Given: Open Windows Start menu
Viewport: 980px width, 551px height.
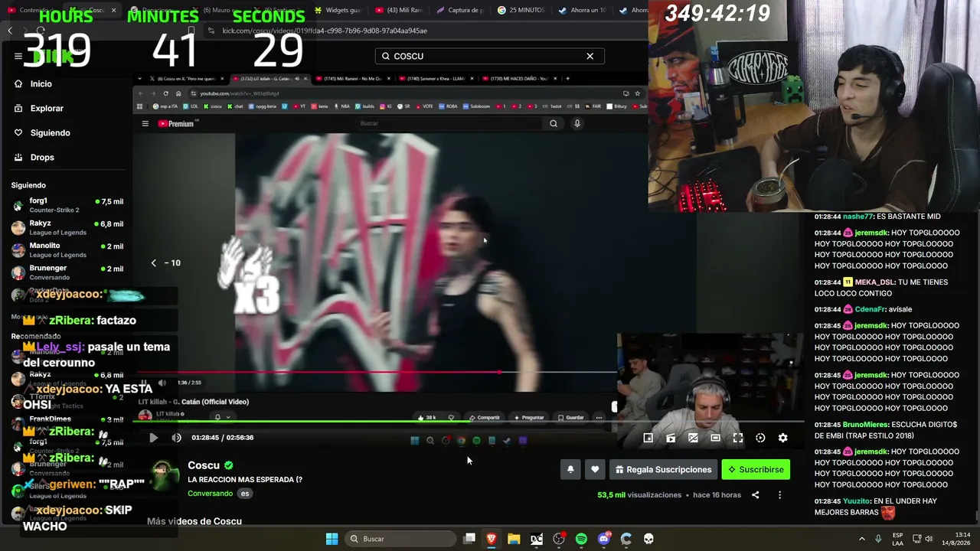Looking at the screenshot, I should [332, 539].
